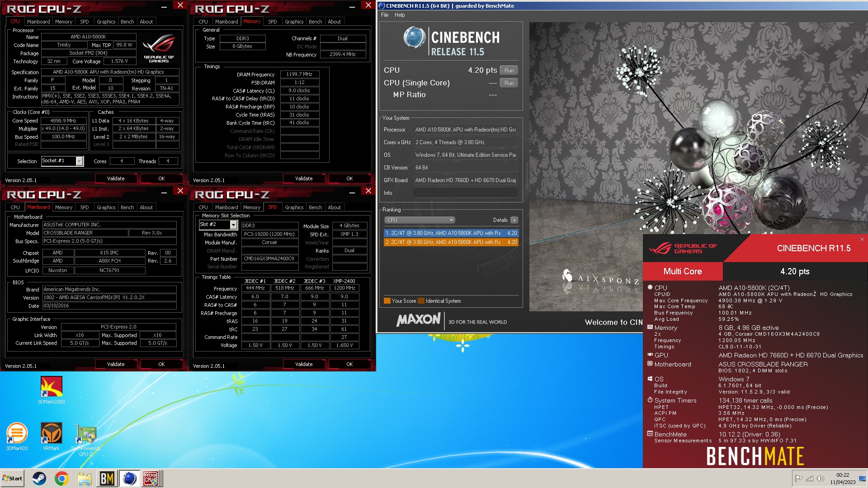868x488 pixels.
Task: Click the Info field in Cinebench
Action: [x=466, y=193]
